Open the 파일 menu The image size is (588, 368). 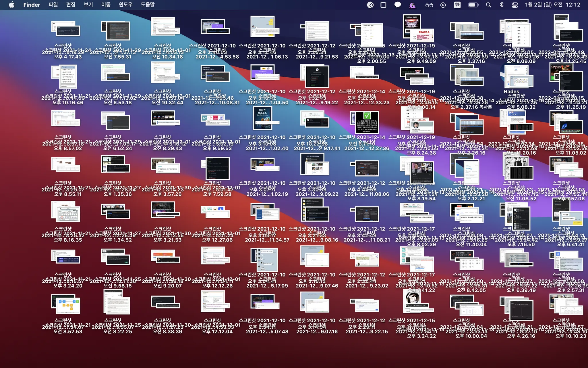[x=53, y=5]
